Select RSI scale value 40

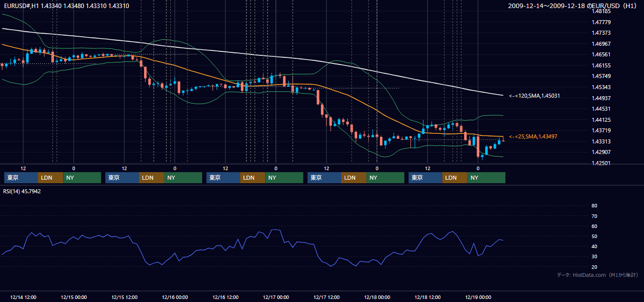[x=594, y=247]
